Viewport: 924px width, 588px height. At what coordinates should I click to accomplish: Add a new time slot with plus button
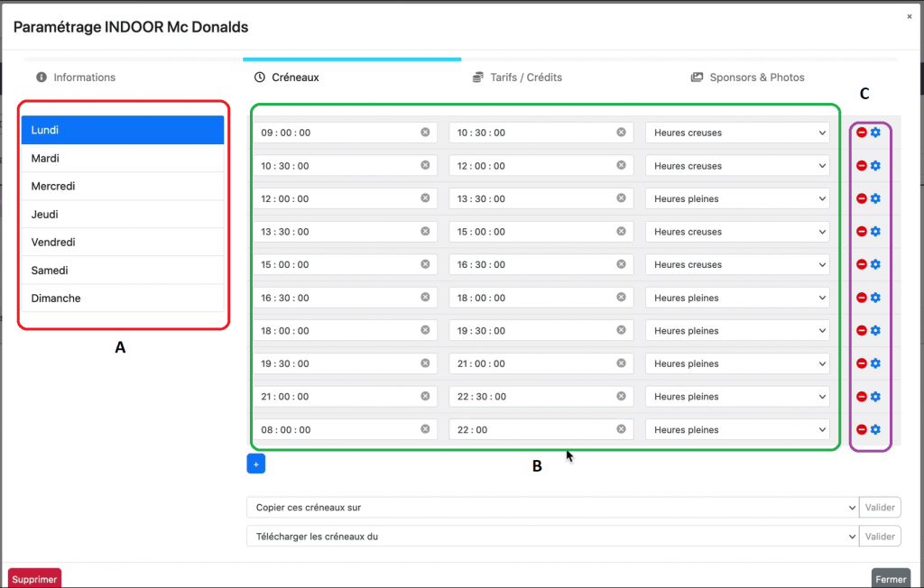click(x=255, y=464)
